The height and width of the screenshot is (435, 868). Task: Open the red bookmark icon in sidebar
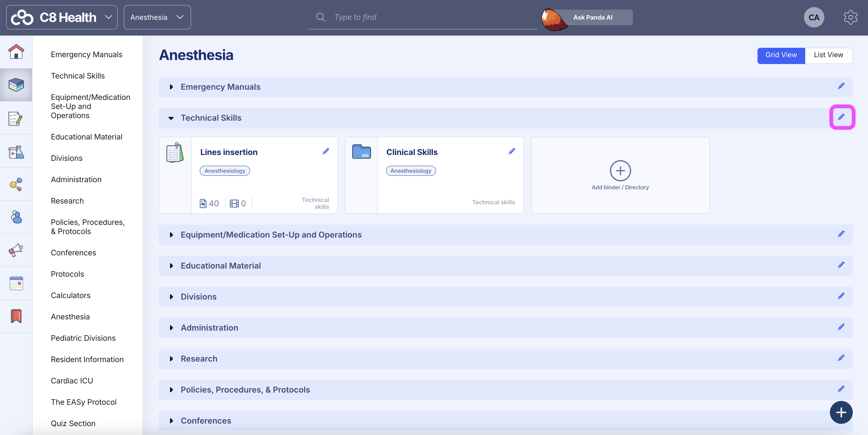pos(16,316)
